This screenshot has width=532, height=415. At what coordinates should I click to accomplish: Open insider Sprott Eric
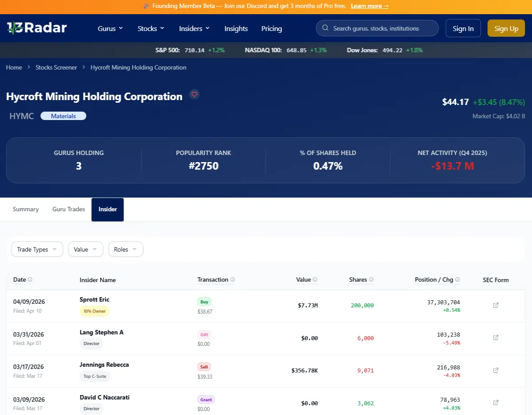(94, 299)
